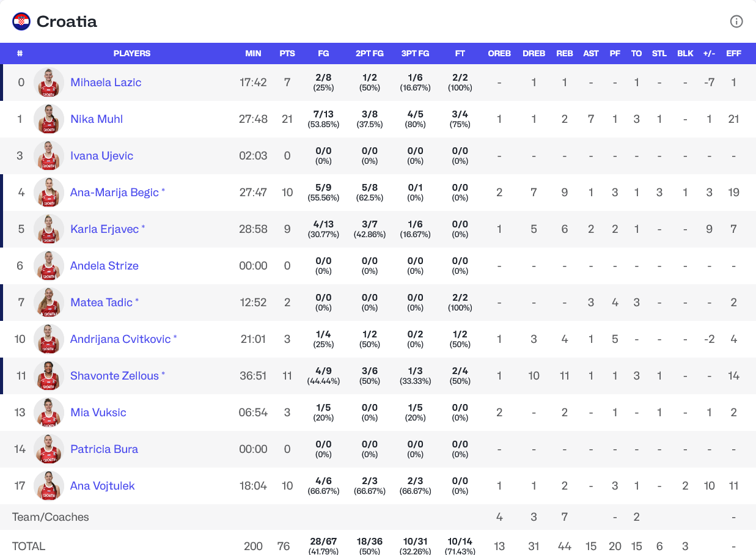756x555 pixels.
Task: Open Karla Erjavec's profile
Action: pyautogui.click(x=105, y=229)
